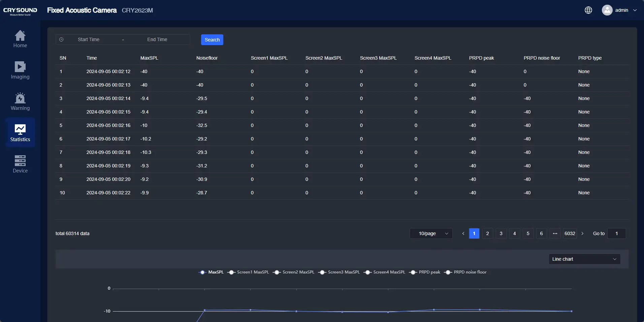Click the clock icon beside Start Time
The image size is (644, 322).
tap(61, 39)
